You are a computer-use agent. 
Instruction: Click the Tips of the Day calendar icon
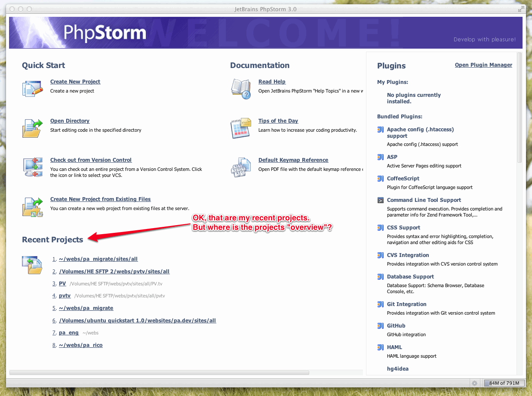[241, 128]
